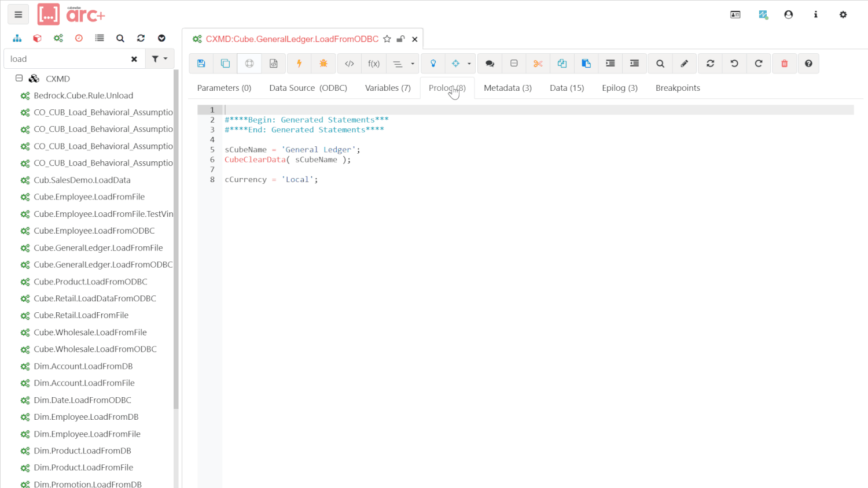Open the user account icon

789,14
